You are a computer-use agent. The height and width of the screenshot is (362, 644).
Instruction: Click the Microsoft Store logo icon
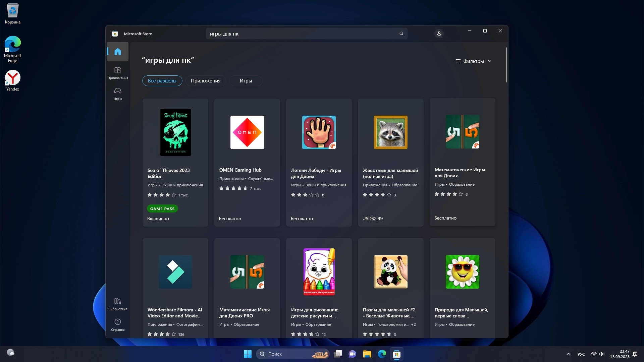(115, 34)
